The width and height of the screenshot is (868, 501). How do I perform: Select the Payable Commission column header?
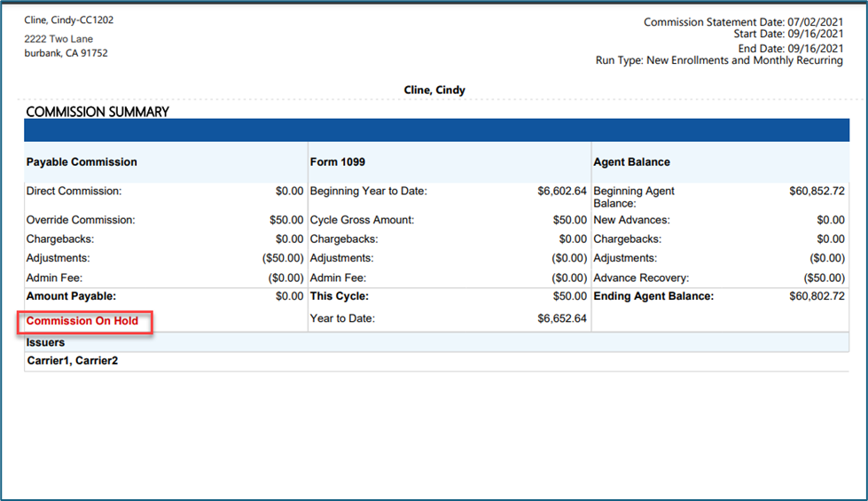(82, 162)
